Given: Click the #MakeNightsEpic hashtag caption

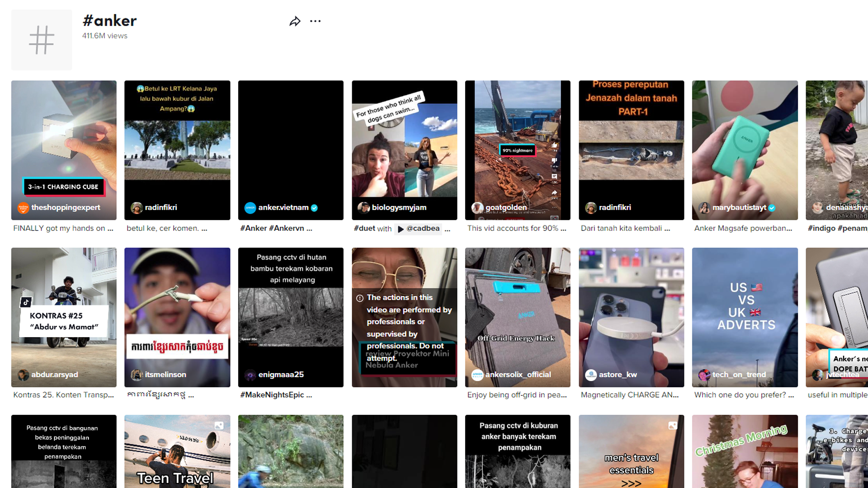Looking at the screenshot, I should click(272, 395).
